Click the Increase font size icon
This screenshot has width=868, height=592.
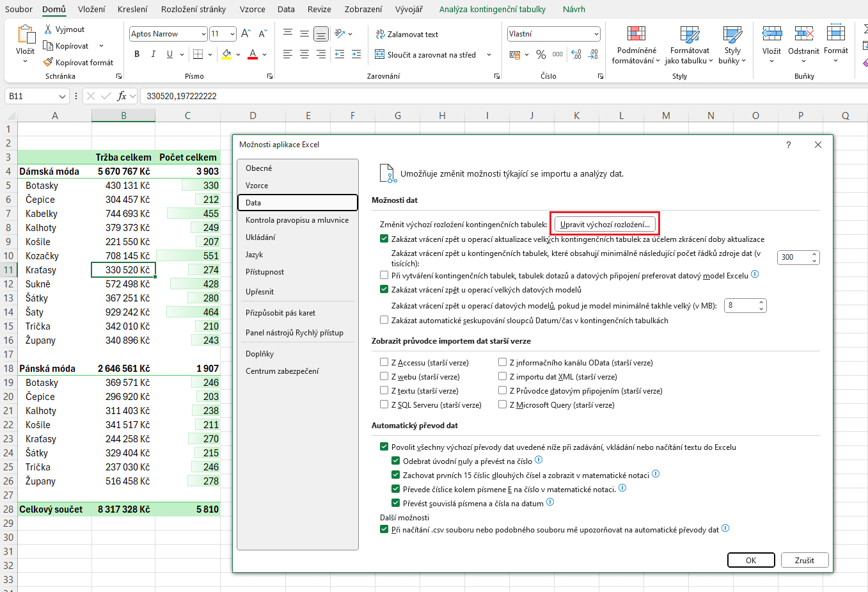(246, 34)
